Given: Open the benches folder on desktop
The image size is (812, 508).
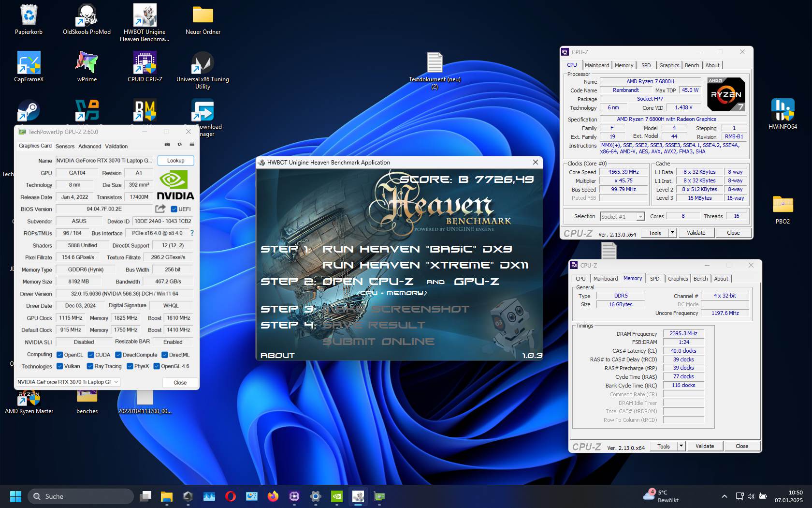Looking at the screenshot, I should pos(87,402).
